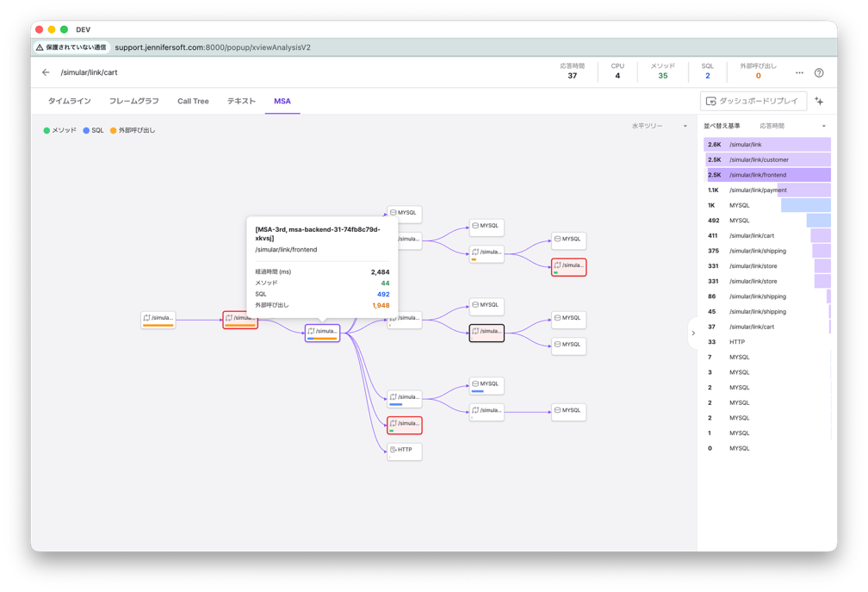Image resolution: width=868 pixels, height=592 pixels.
Task: Click the ダッシュボードリプレイ button
Action: tap(753, 101)
